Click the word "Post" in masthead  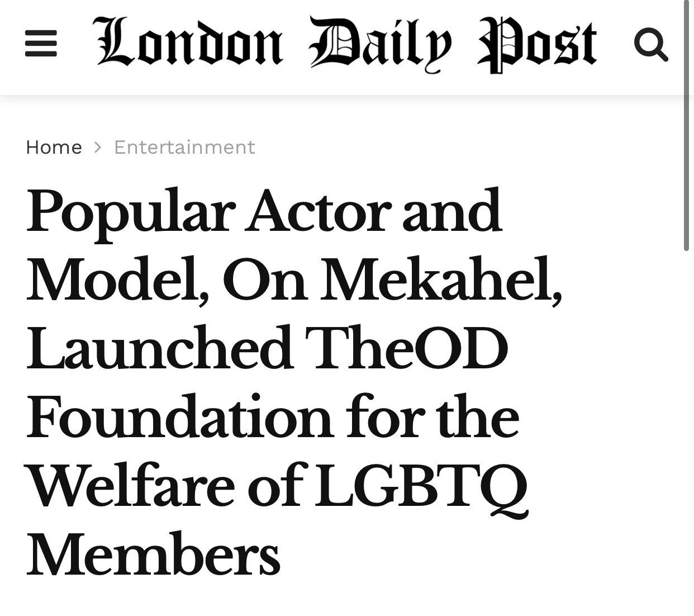536,44
